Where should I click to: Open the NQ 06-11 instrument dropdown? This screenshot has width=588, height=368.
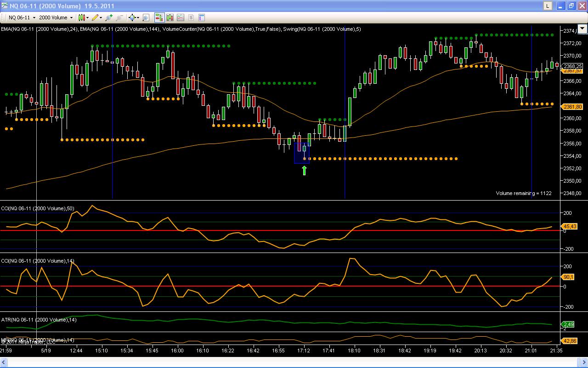coord(21,17)
